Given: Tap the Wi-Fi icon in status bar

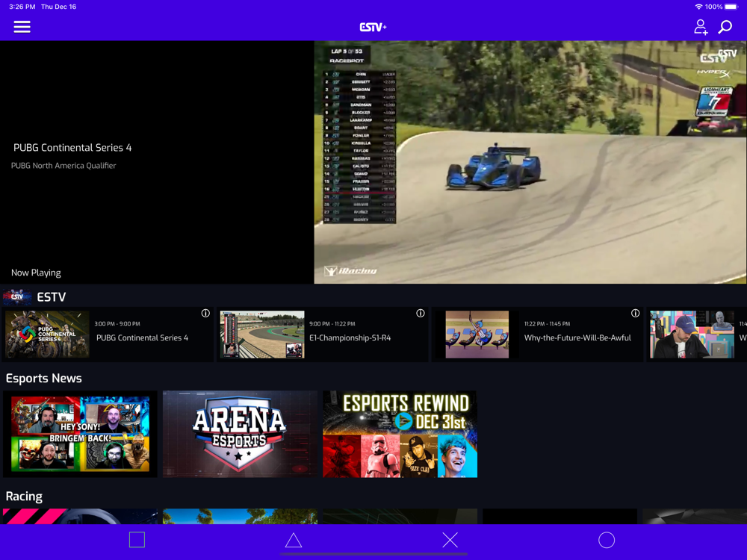Looking at the screenshot, I should tap(698, 7).
